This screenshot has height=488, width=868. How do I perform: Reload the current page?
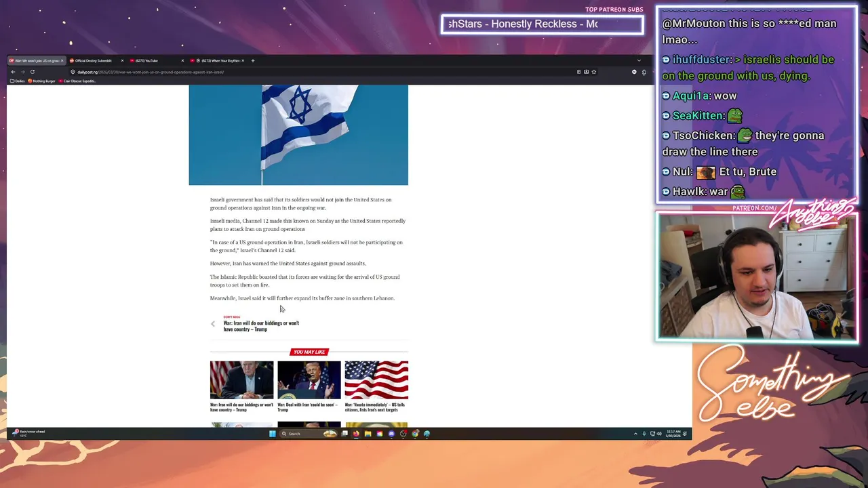32,72
